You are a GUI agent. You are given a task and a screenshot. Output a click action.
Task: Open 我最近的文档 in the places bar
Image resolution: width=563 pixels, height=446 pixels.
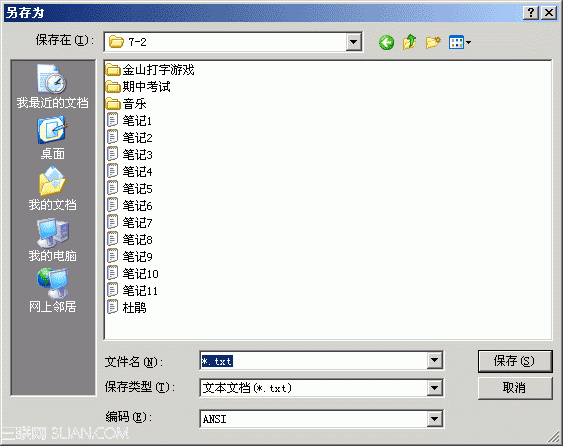tap(52, 87)
